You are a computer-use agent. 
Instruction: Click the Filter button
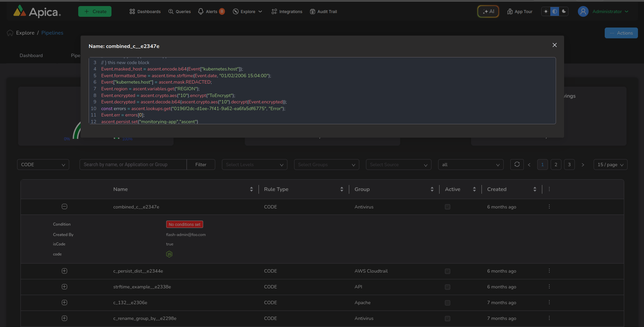point(201,165)
